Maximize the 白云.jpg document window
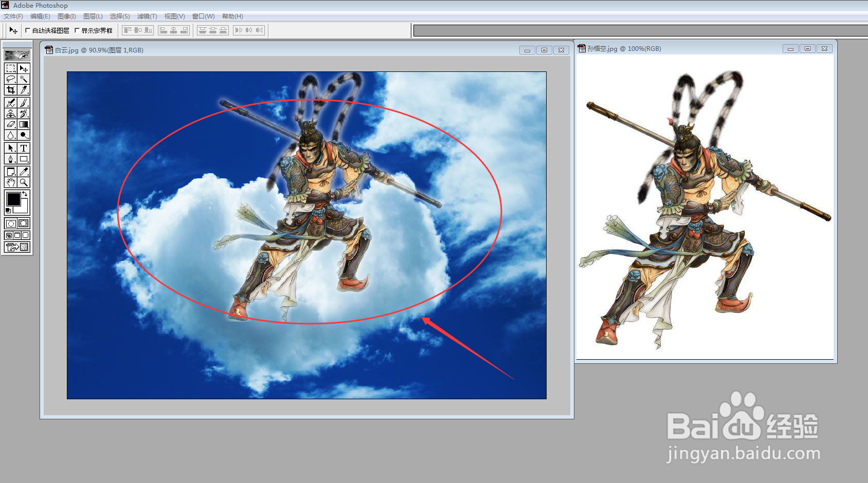 [x=544, y=50]
